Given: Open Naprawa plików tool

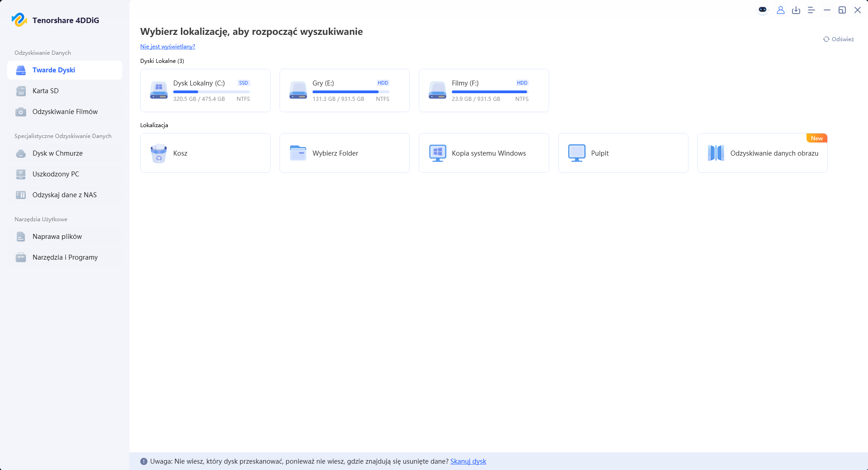Looking at the screenshot, I should [65, 237].
